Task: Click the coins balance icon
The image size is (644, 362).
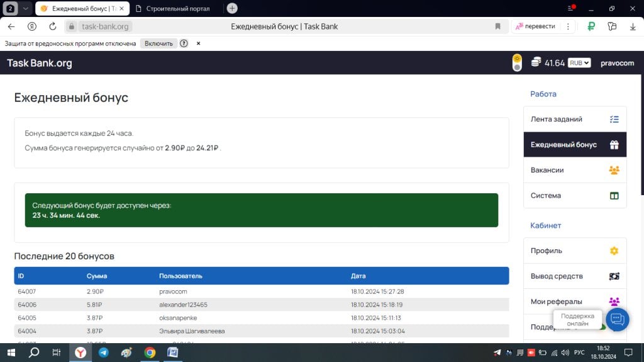Action: [536, 62]
